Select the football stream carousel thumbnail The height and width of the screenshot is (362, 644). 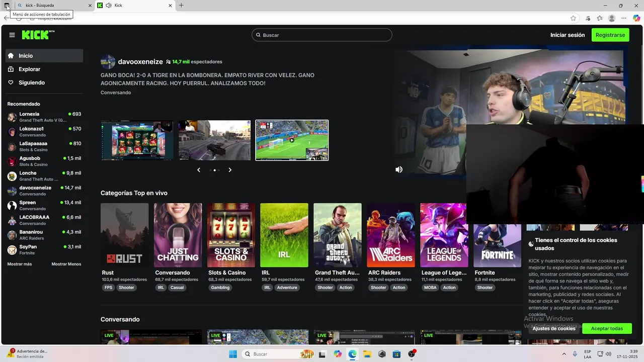click(x=292, y=140)
